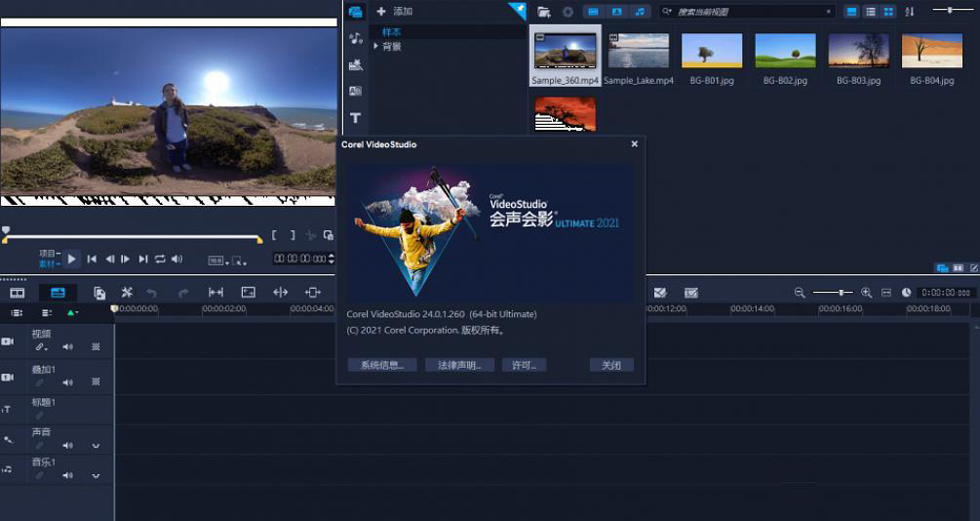Switch library to list view
Screen dimensions: 980x521
pyautogui.click(x=870, y=12)
